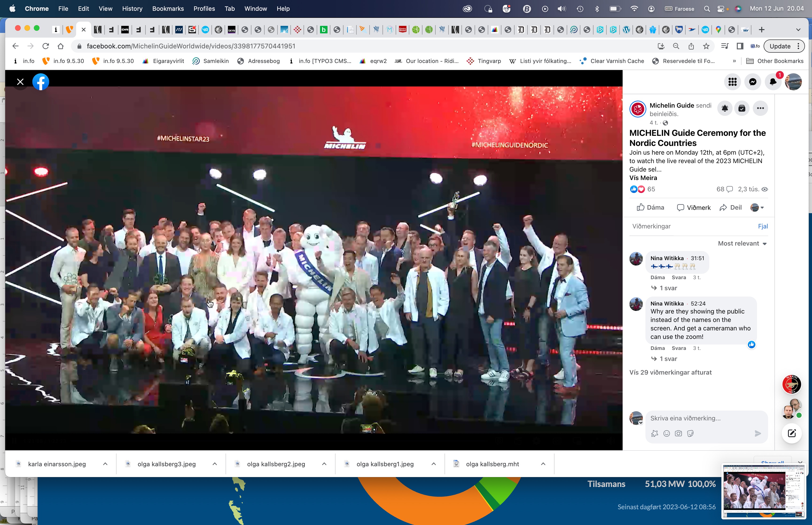Open Messenger from the top bar

[753, 82]
